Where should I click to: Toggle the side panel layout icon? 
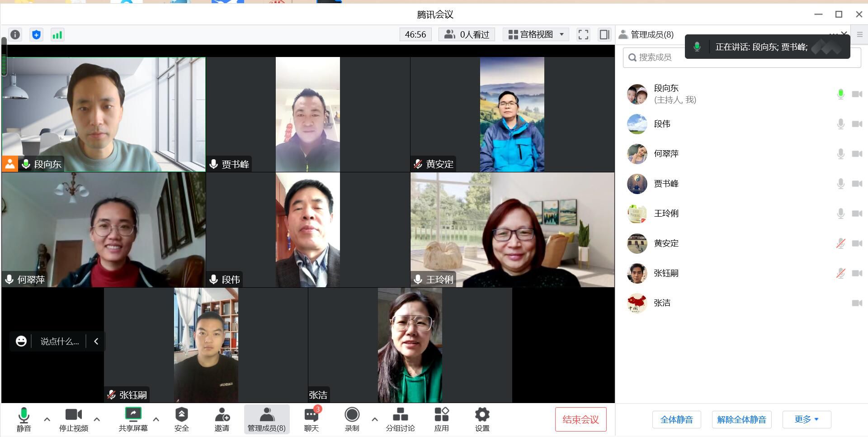[x=604, y=35]
